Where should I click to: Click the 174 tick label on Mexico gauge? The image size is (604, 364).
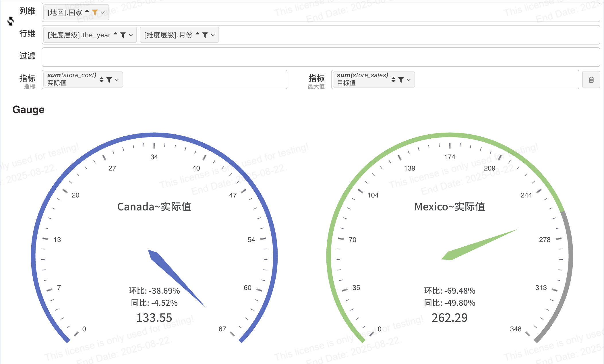(x=450, y=157)
